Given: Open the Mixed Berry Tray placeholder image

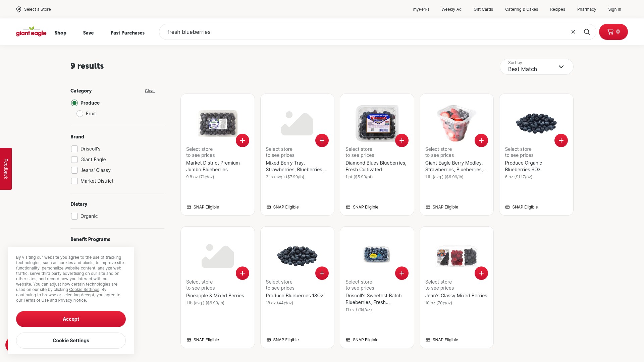Looking at the screenshot, I should [x=297, y=123].
